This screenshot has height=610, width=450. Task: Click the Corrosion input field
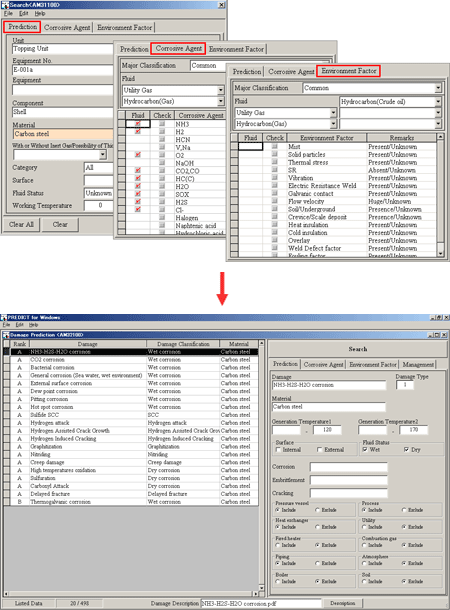pyautogui.click(x=348, y=467)
